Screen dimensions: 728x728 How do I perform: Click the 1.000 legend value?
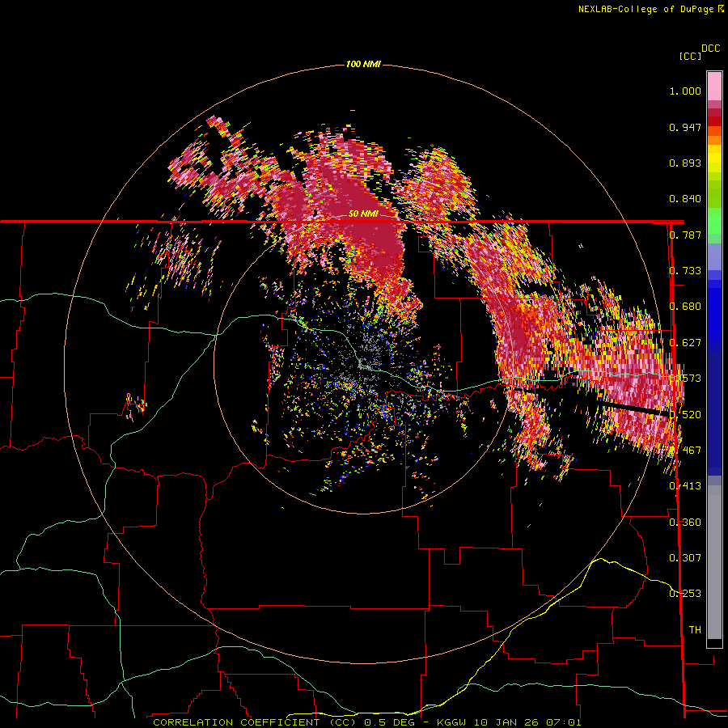click(x=685, y=91)
